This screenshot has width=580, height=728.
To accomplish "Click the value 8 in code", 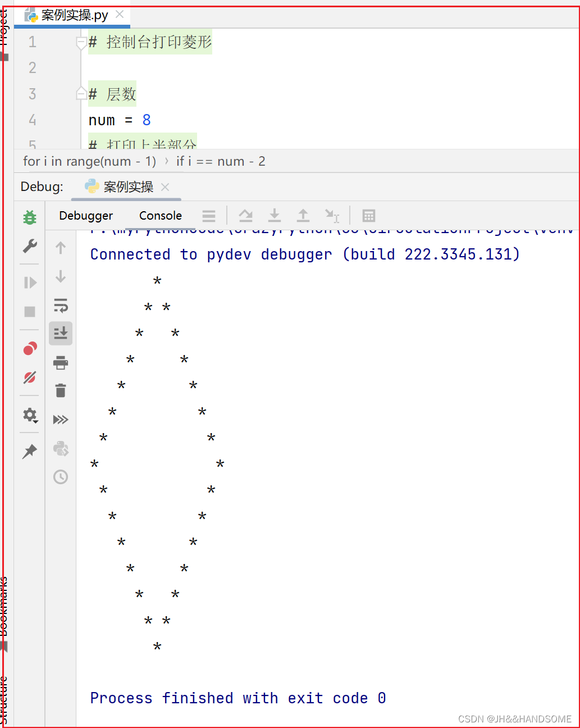I will tap(147, 120).
